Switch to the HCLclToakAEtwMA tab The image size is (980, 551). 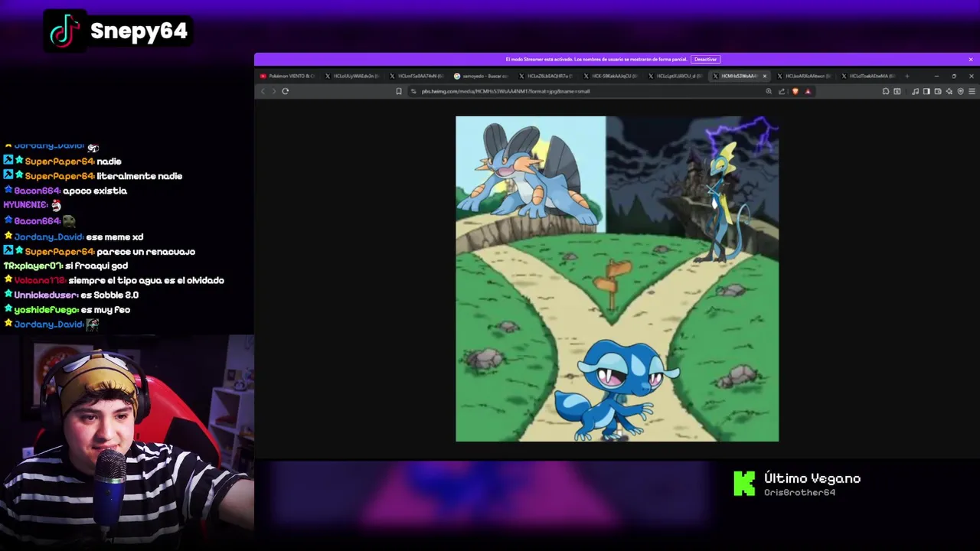coord(868,76)
